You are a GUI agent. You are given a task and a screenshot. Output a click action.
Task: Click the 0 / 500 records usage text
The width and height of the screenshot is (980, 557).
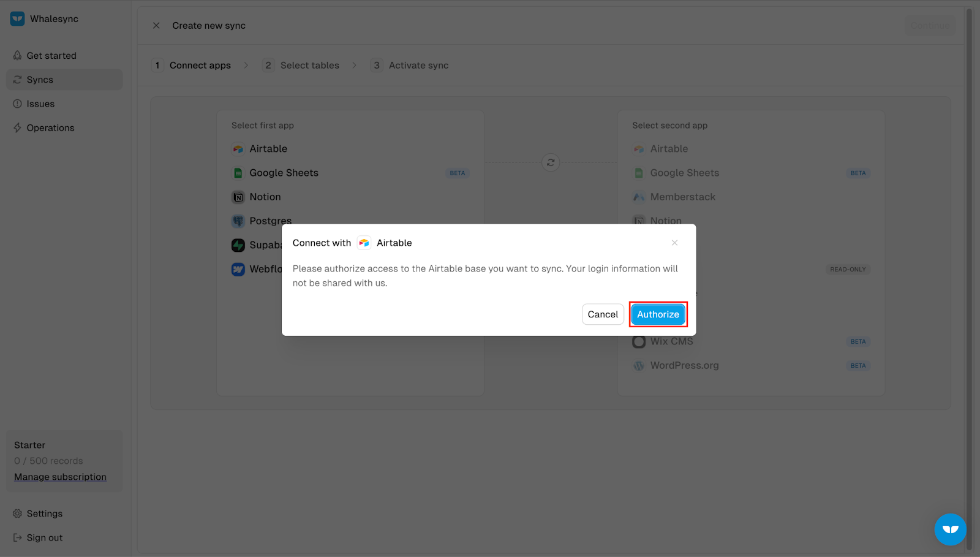48,461
